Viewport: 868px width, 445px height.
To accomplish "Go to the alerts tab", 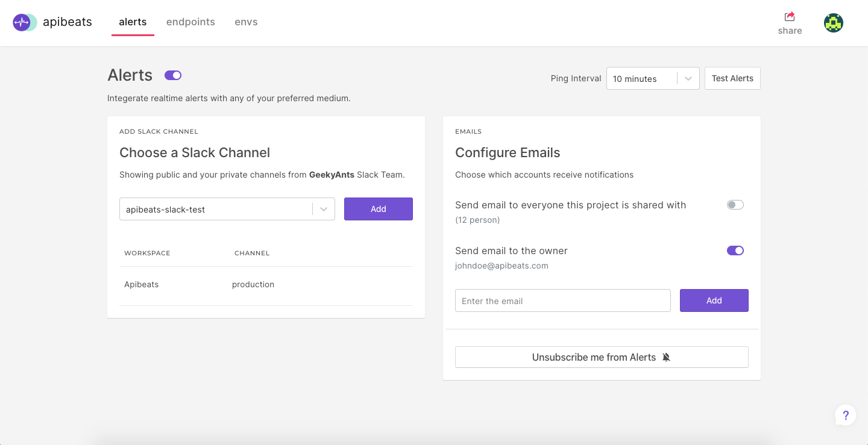I will (133, 22).
